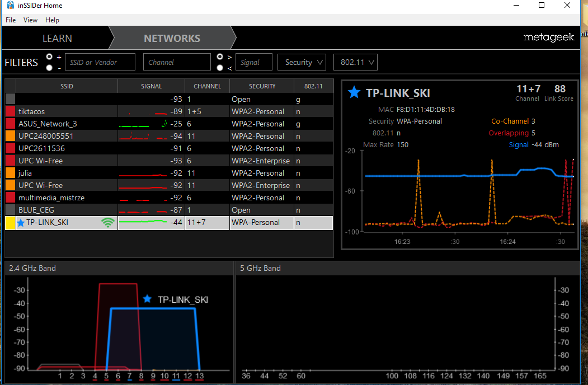
Task: Open the File menu
Action: coord(11,20)
